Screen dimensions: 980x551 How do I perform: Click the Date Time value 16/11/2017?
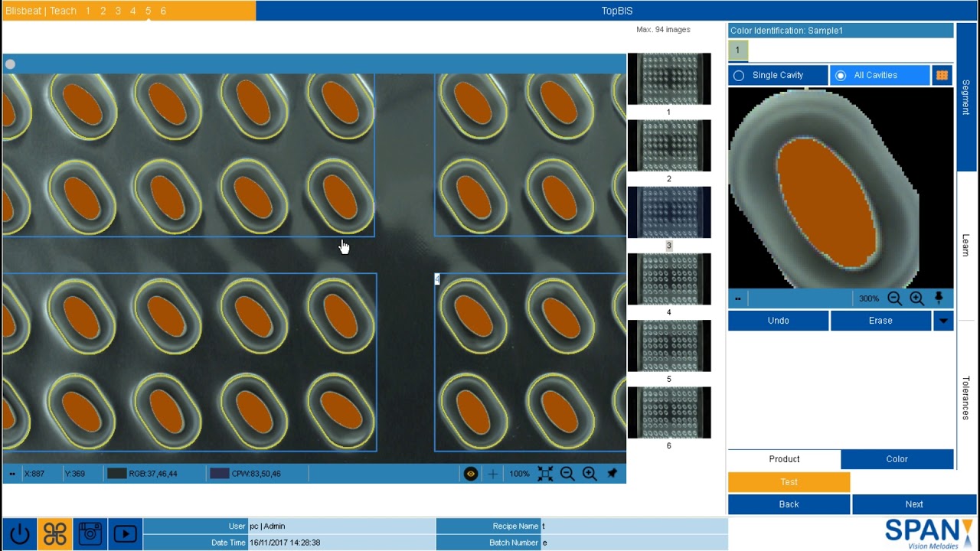[x=341, y=543]
